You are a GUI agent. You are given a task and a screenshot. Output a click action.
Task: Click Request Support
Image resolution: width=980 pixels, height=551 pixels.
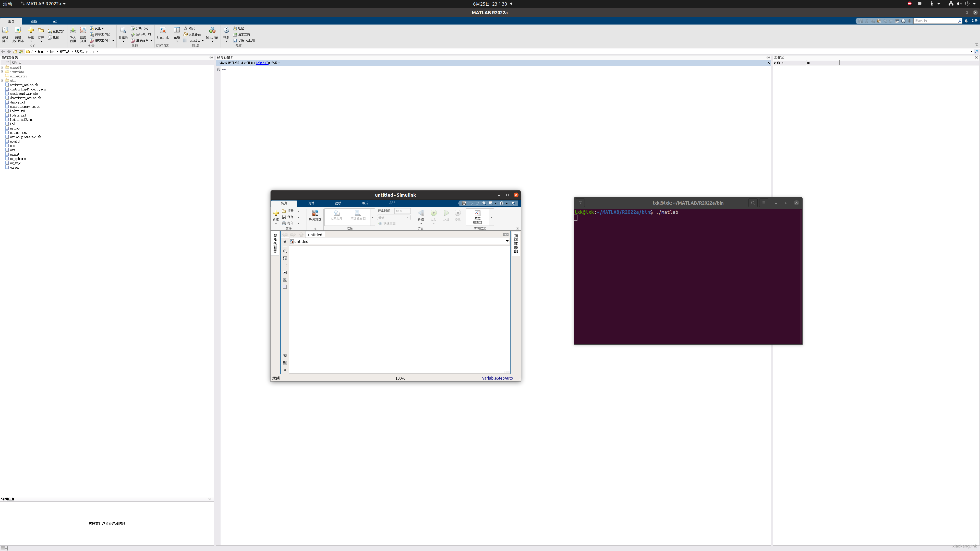(x=241, y=34)
